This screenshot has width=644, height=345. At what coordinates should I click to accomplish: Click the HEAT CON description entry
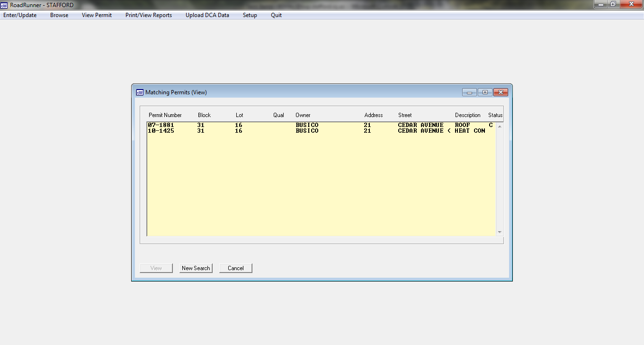pyautogui.click(x=470, y=131)
